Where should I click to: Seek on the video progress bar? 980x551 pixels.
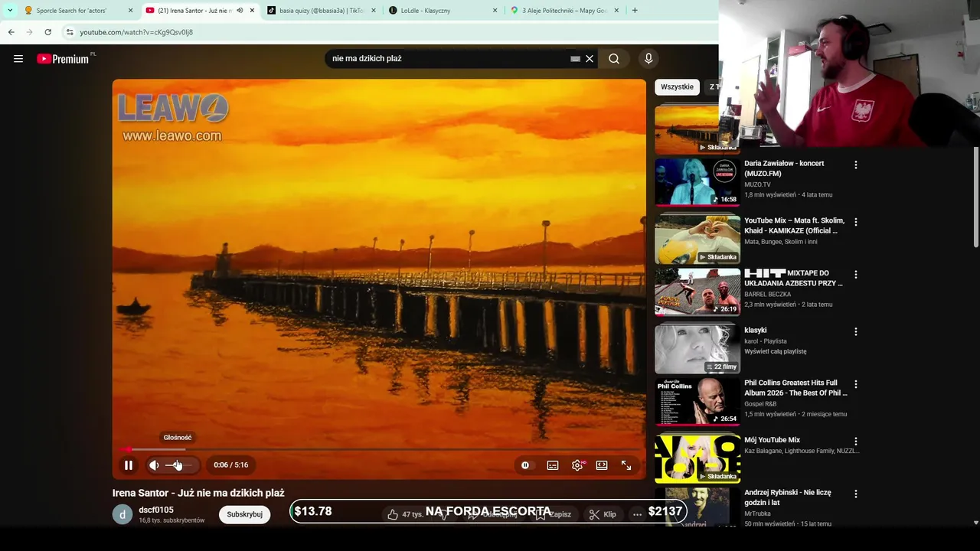point(379,449)
